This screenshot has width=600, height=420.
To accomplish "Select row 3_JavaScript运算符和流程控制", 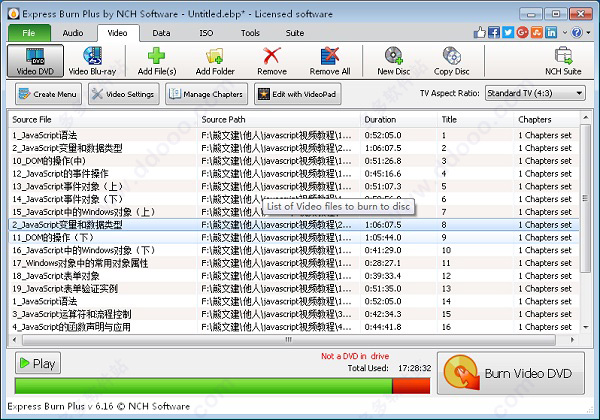I will 294,314.
